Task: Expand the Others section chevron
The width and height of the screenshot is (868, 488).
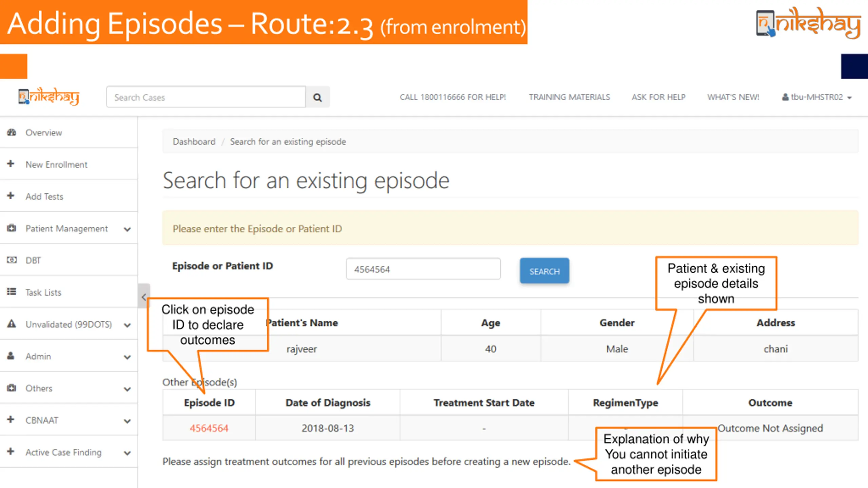Action: [127, 389]
